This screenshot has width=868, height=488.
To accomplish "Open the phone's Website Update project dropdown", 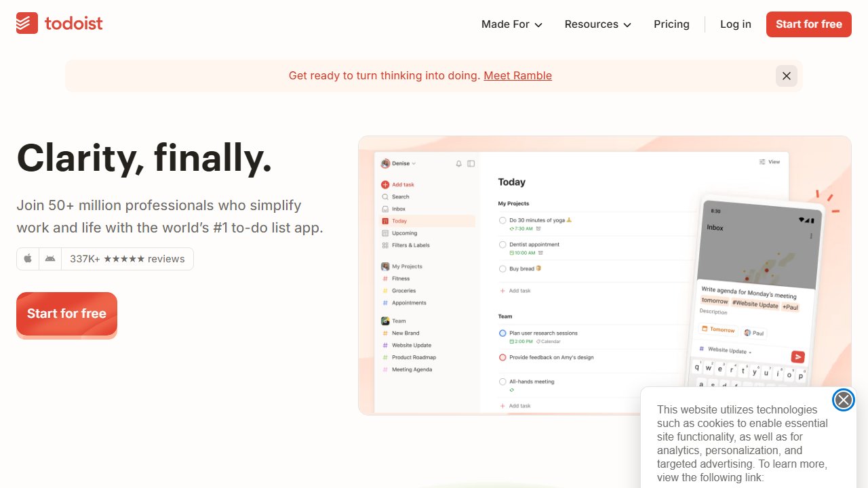I will (726, 350).
